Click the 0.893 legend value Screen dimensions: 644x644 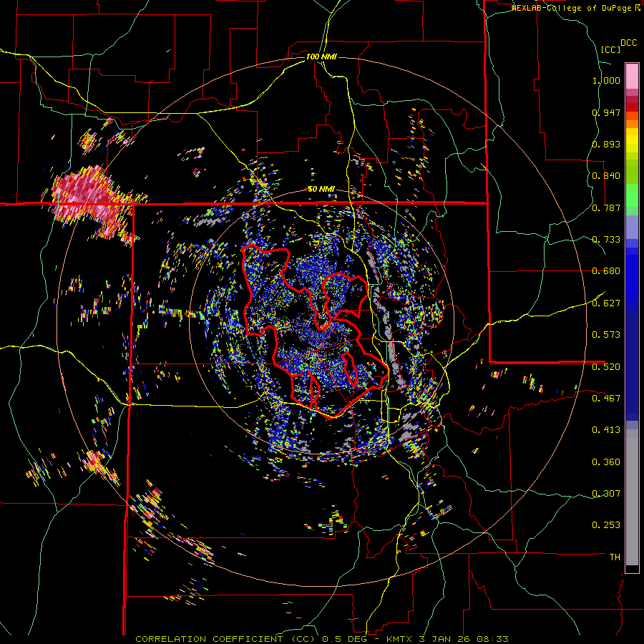click(x=606, y=144)
